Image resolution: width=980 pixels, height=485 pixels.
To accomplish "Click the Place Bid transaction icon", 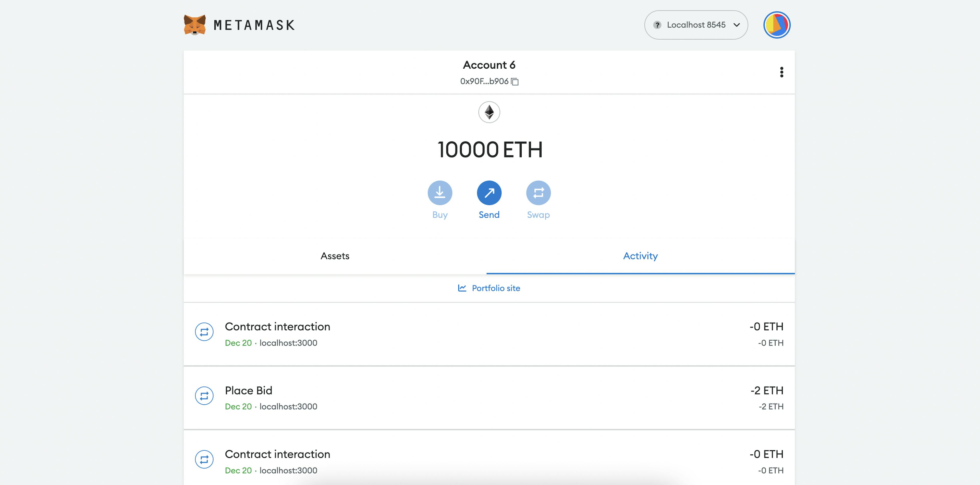I will click(204, 396).
